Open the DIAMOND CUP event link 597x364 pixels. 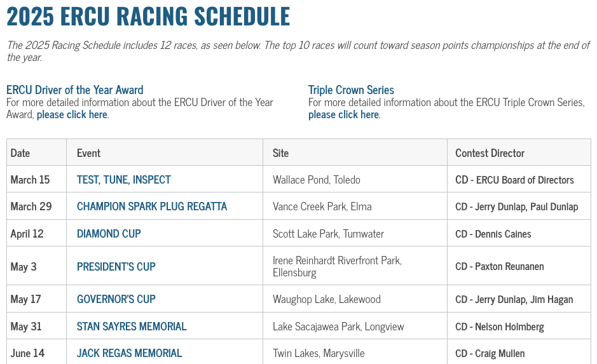[109, 234]
